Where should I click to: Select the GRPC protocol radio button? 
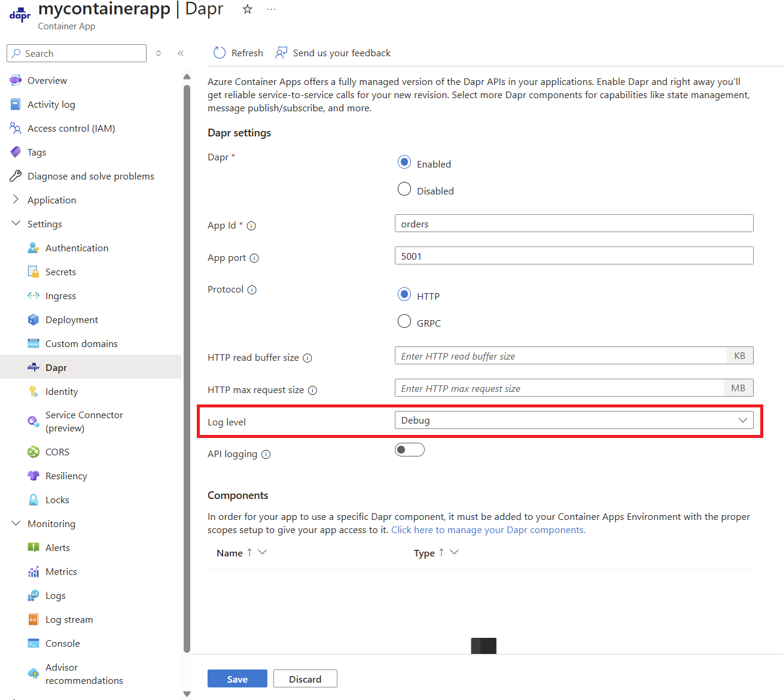click(x=404, y=321)
